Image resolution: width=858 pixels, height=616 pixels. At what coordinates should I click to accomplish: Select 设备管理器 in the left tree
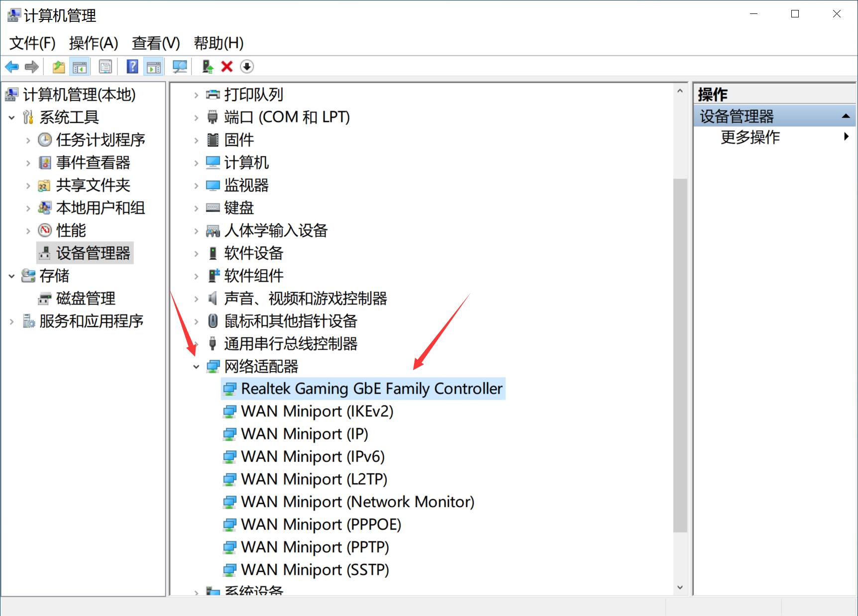pos(85,253)
